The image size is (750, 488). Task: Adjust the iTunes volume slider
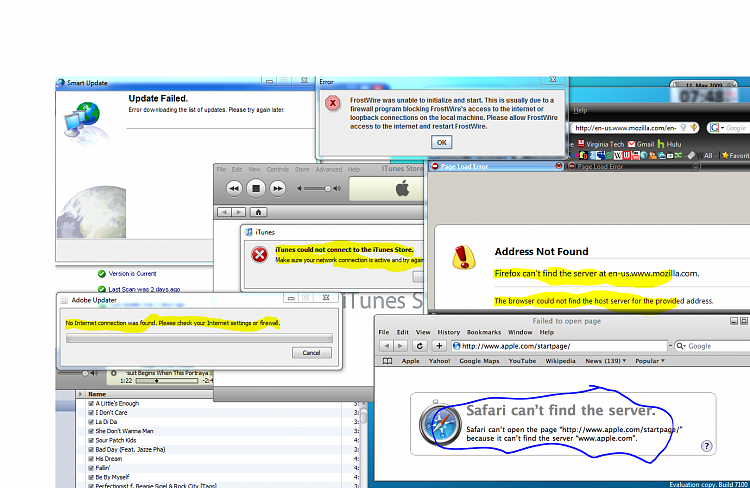[319, 189]
